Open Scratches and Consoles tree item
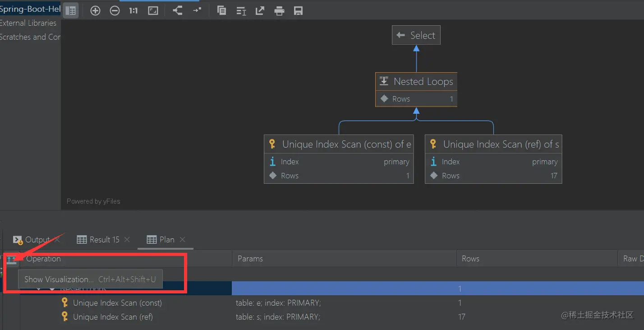 [30, 37]
